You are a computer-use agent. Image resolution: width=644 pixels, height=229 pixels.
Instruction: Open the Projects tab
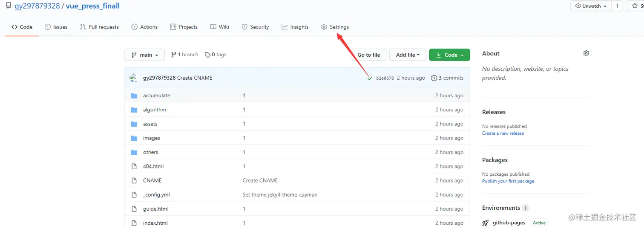click(184, 27)
